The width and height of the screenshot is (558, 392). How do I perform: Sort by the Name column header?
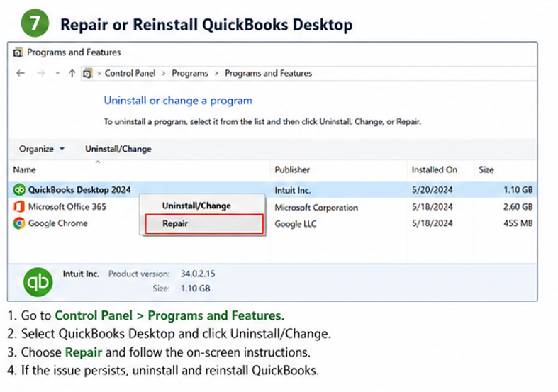tap(25, 169)
